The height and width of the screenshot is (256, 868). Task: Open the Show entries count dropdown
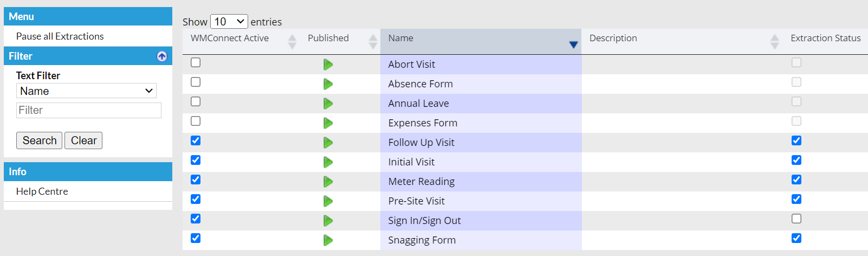coord(229,22)
